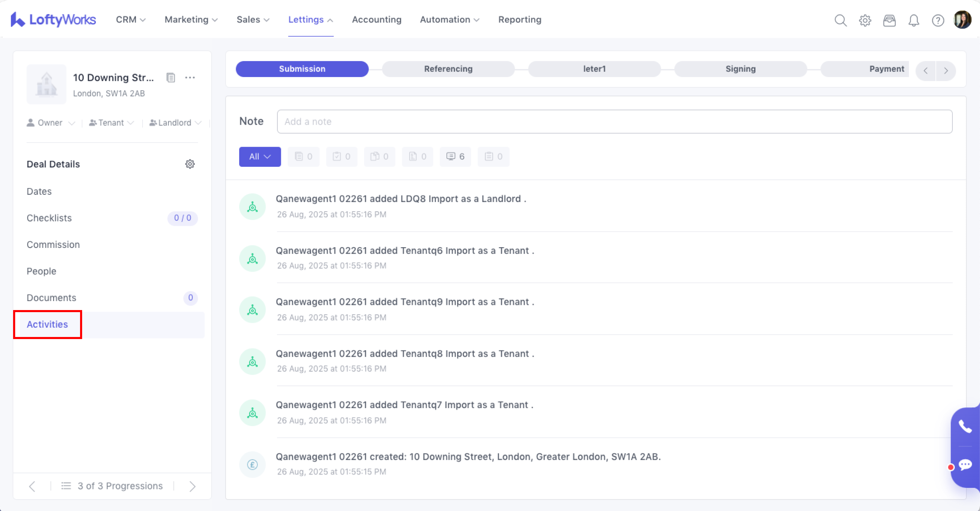This screenshot has height=511, width=980.
Task: Open the Marketing menu
Action: click(x=191, y=20)
